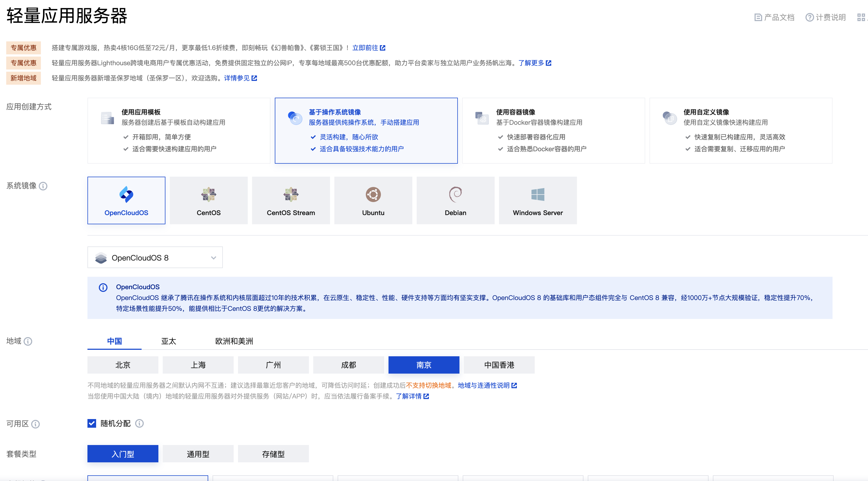Select the 中国香港 region
The width and height of the screenshot is (868, 481).
click(x=499, y=365)
